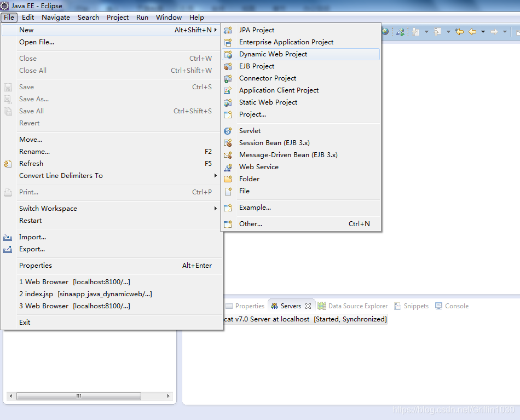Image resolution: width=520 pixels, height=420 pixels.
Task: Select Rename... in the File menu
Action: (x=111, y=152)
